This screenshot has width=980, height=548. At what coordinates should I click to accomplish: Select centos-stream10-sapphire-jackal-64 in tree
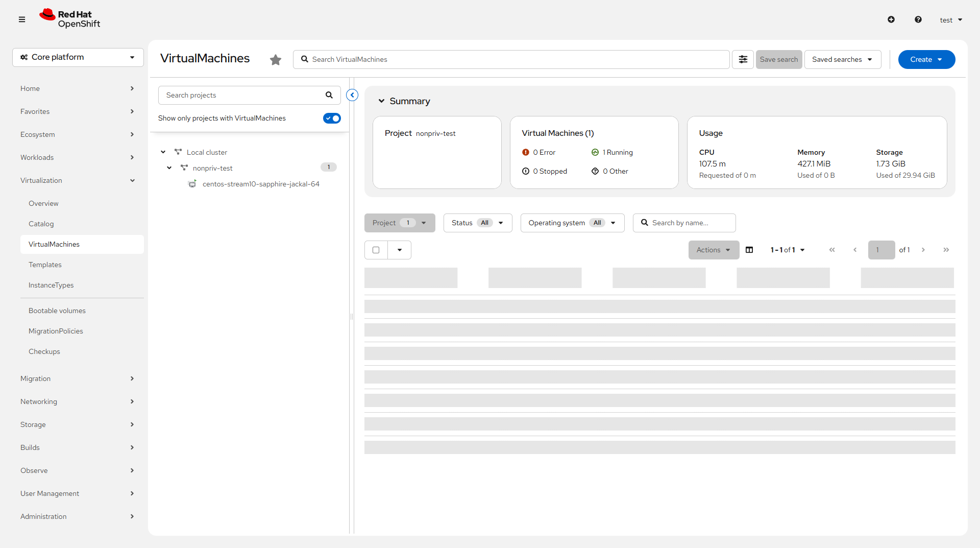pos(260,184)
